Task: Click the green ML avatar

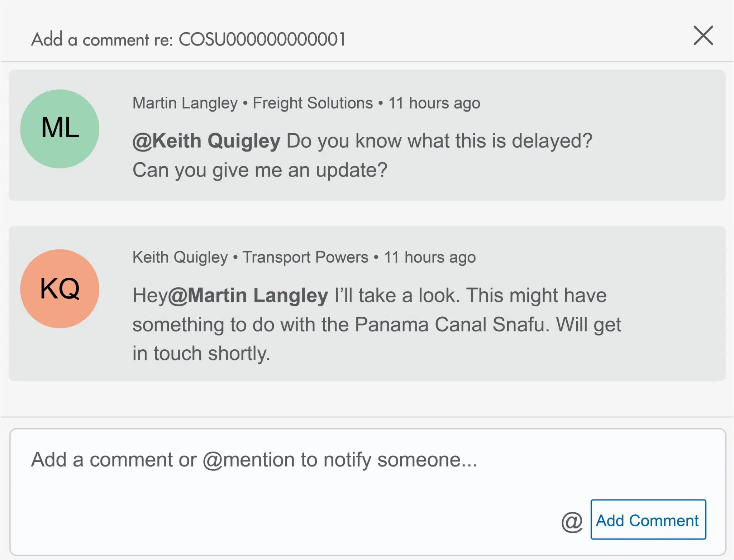Action: (60, 129)
